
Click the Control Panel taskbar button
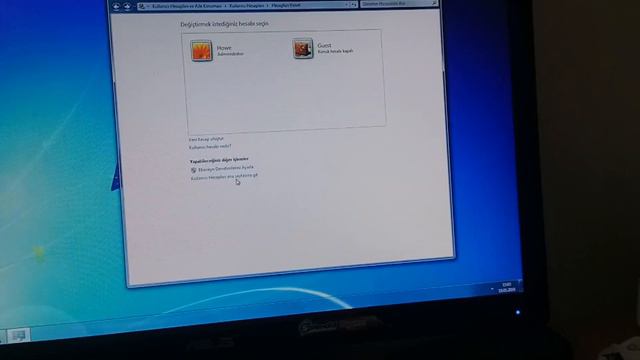19,336
